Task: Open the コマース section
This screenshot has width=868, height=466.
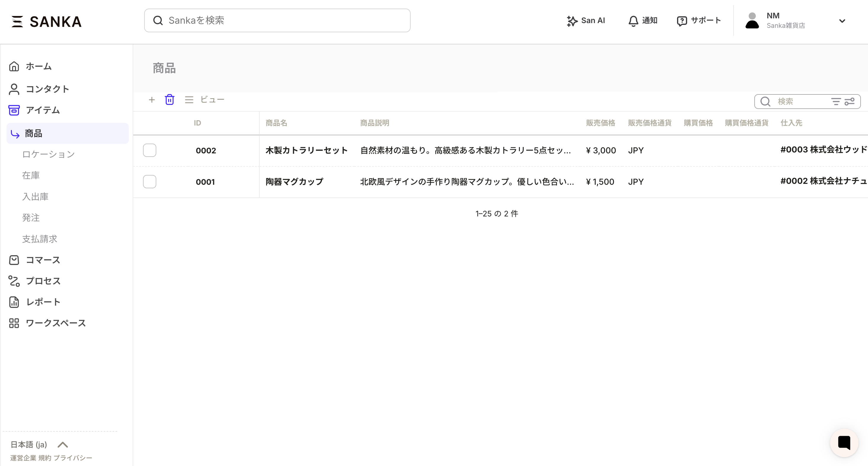Action: tap(43, 260)
